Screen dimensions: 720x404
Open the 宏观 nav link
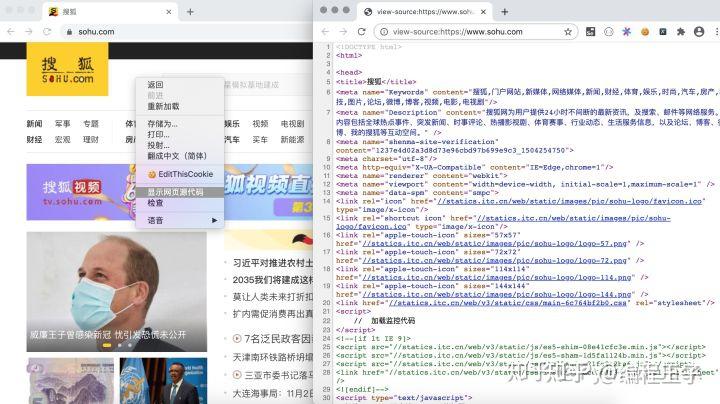pos(62,139)
